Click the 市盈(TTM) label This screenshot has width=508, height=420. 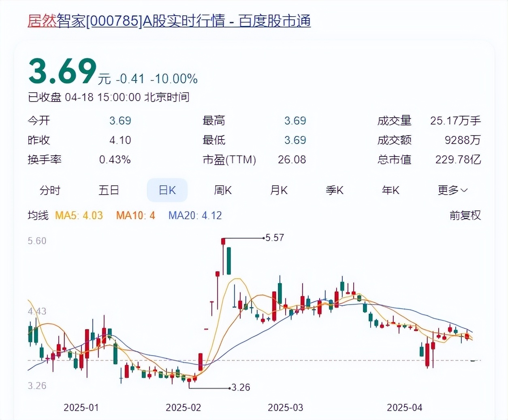coord(229,159)
